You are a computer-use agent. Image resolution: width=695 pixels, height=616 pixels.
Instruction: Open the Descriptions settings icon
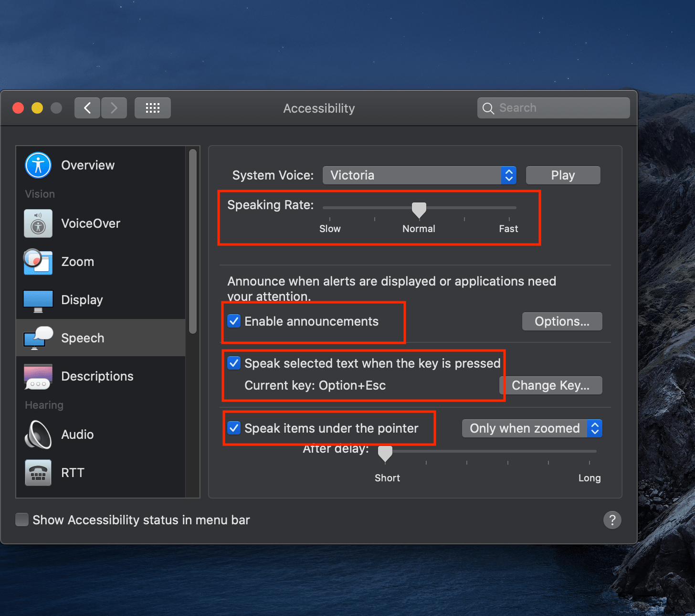pos(38,376)
